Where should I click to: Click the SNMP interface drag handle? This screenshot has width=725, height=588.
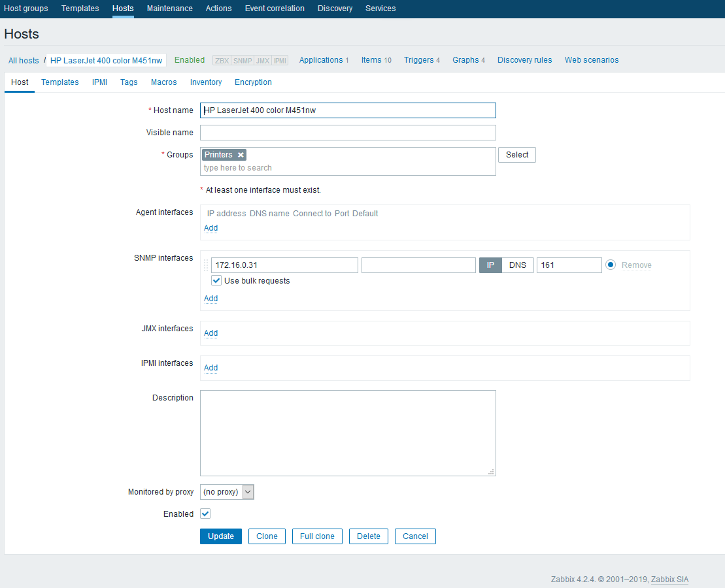(x=206, y=265)
